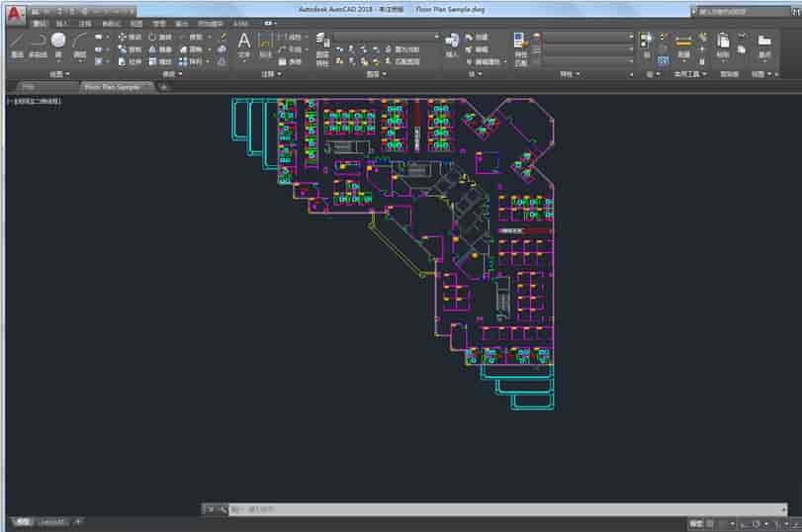Expand the Draw panel flyout
802x532 pixels.
[x=59, y=74]
